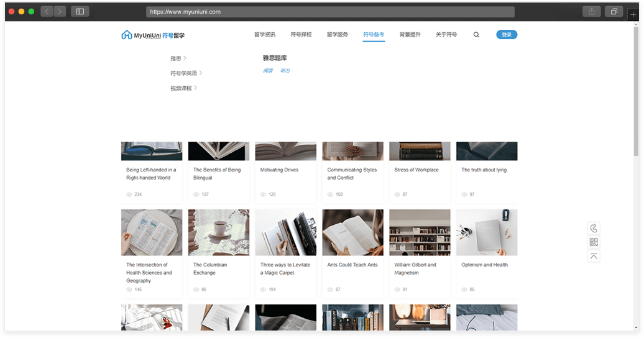Click the back-to-top arrow icon
644x338 pixels.
(594, 256)
